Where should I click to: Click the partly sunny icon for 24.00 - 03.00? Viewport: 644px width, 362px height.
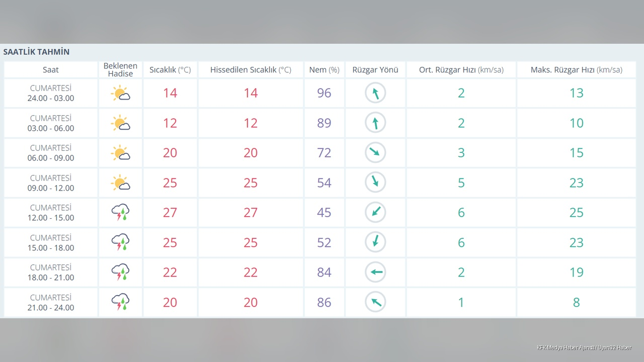tap(120, 94)
